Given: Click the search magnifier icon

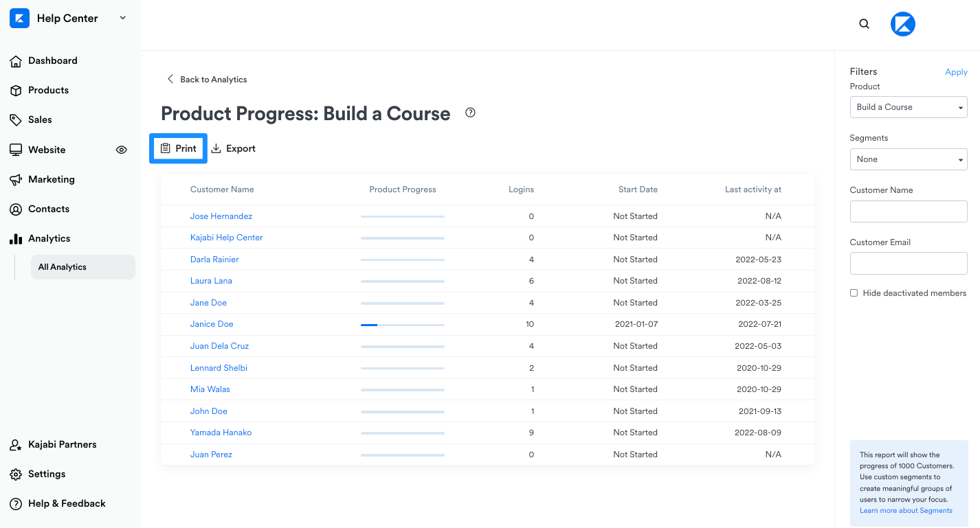Looking at the screenshot, I should click(x=865, y=24).
